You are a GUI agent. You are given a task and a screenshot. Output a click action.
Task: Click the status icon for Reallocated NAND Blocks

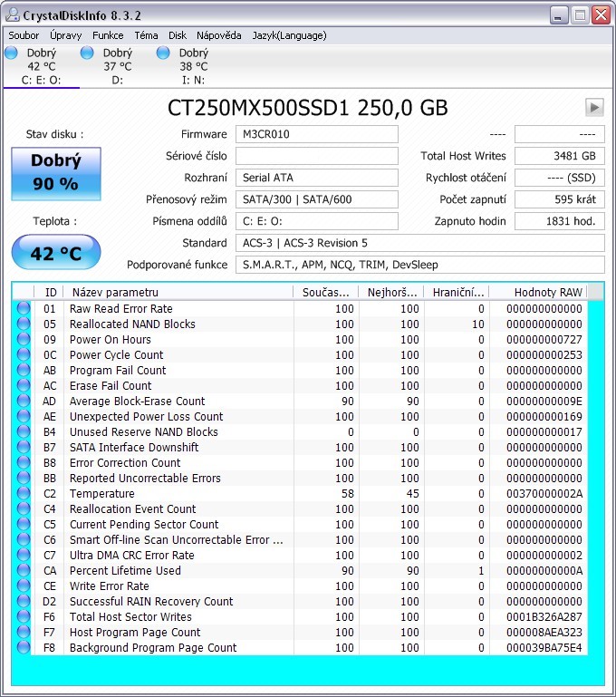23,324
